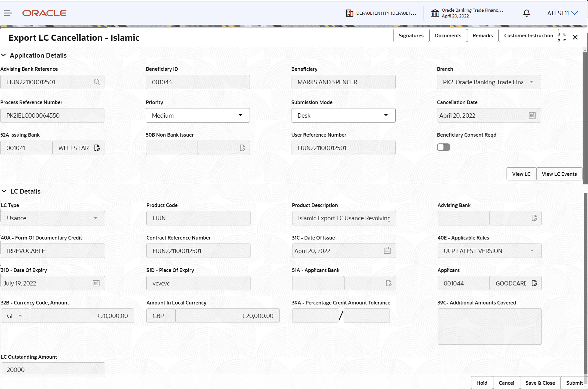Open the calendar for 31D Date Of Expiry

pyautogui.click(x=96, y=283)
